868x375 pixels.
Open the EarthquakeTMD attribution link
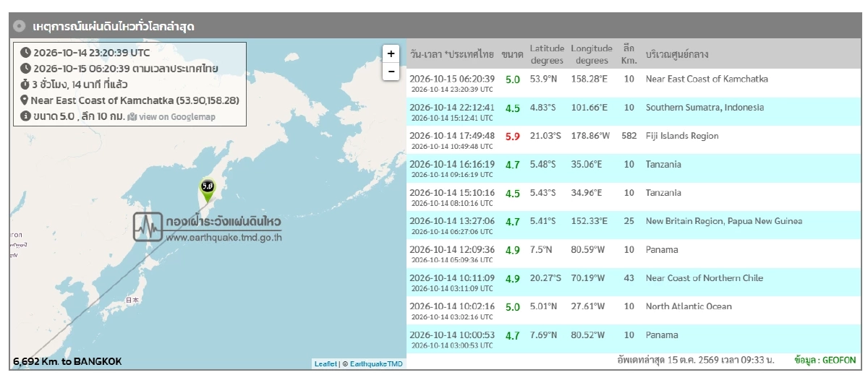[376, 363]
